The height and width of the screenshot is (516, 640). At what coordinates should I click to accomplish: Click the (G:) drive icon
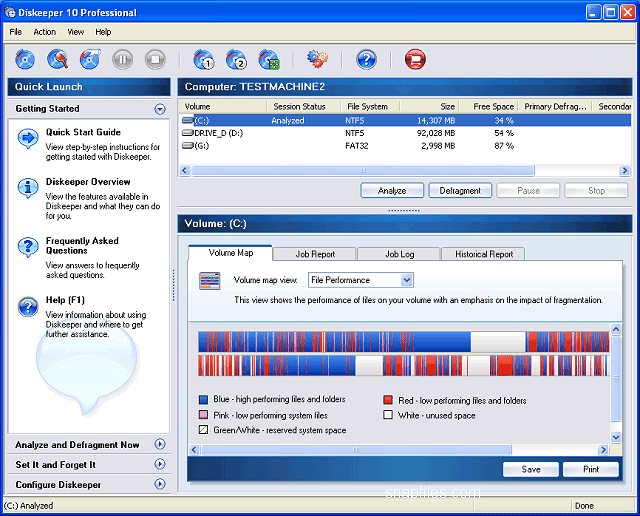pyautogui.click(x=188, y=146)
